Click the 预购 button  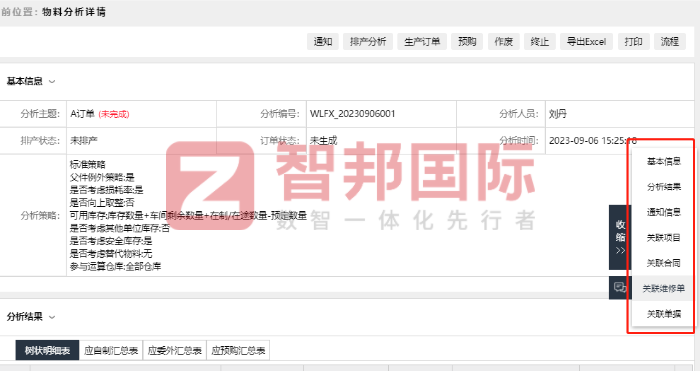467,42
